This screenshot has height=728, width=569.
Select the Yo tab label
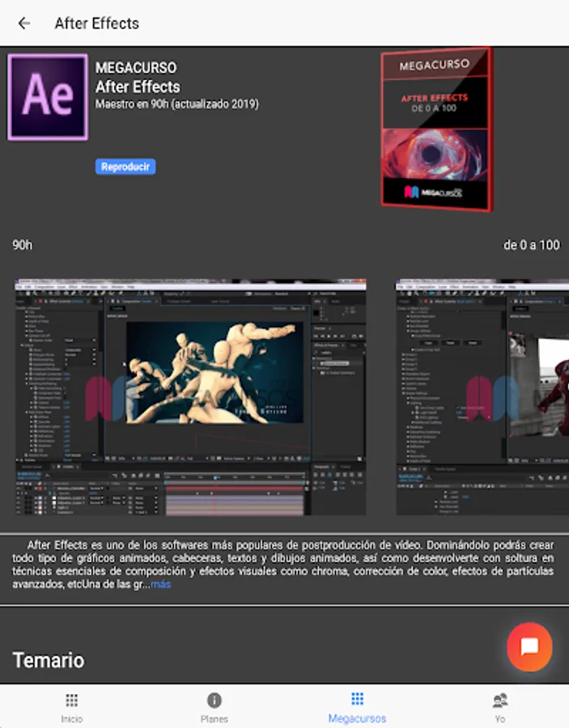click(499, 719)
